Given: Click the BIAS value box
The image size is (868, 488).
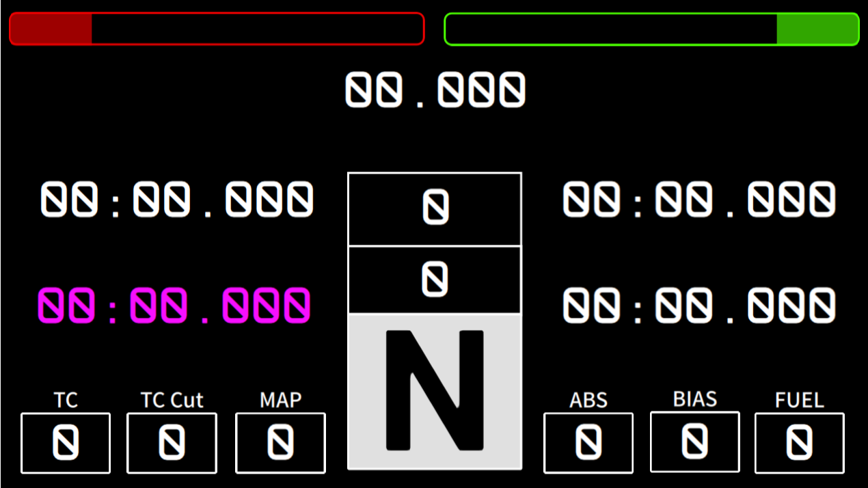Looking at the screenshot, I should pos(694,442).
